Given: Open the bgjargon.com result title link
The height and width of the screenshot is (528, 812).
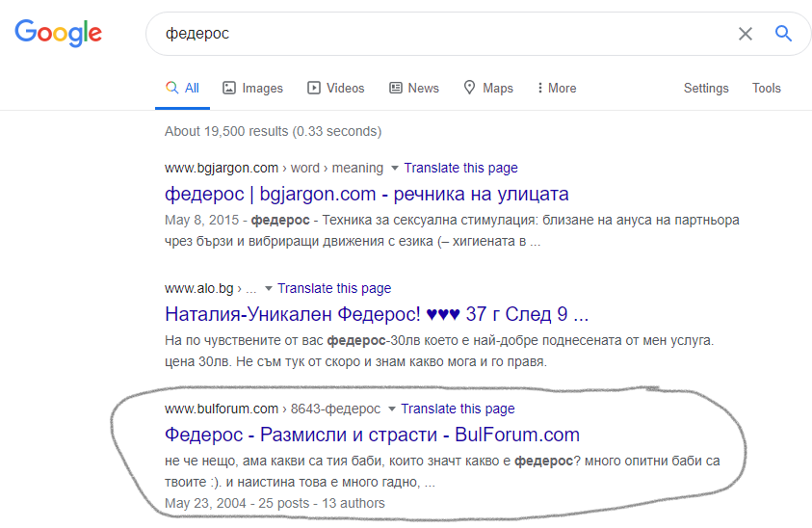Looking at the screenshot, I should pos(367,194).
